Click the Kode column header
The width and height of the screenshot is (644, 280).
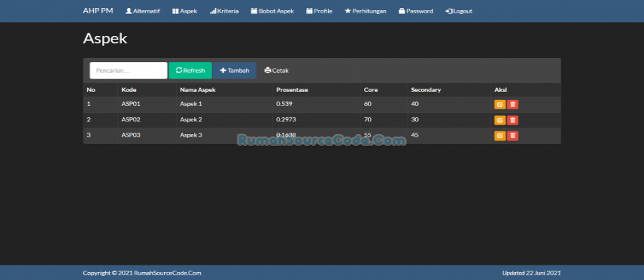(129, 90)
